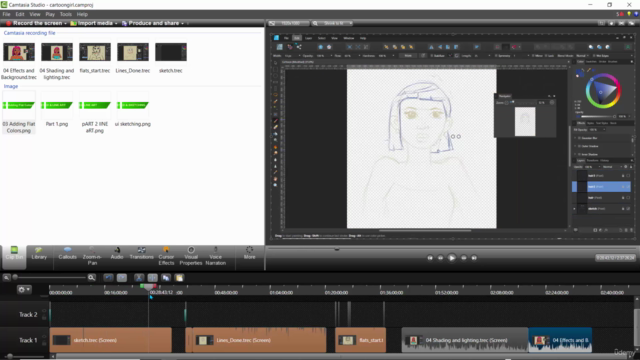Click the track height slider at bottom left
640x360 pixels.
coord(9,356)
